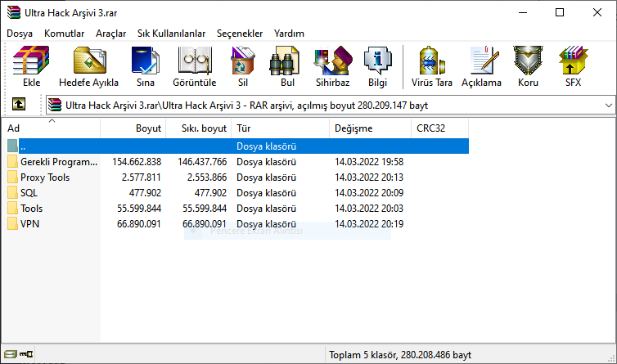Click the SFX self-extractor icon
This screenshot has height=364, width=617.
[573, 61]
